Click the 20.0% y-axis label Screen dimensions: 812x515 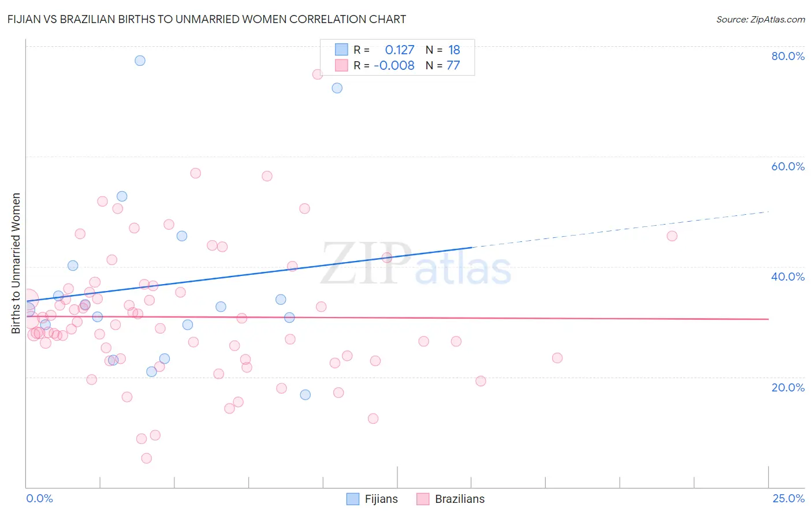[788, 387]
